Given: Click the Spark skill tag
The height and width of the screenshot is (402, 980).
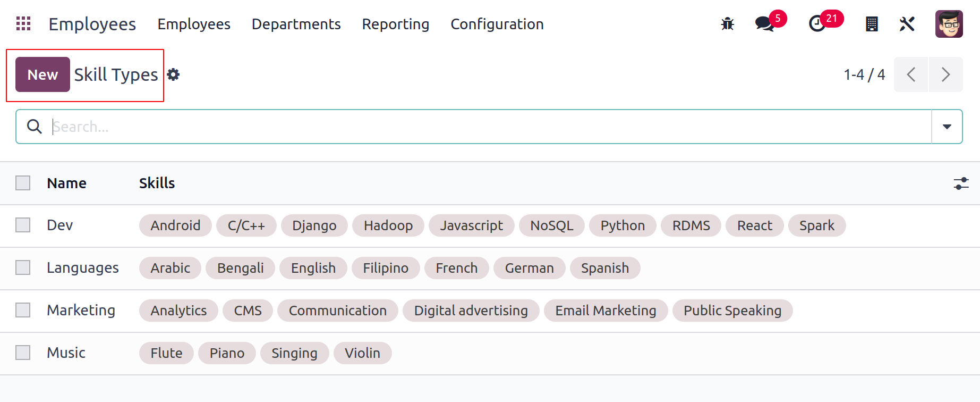Looking at the screenshot, I should pyautogui.click(x=817, y=225).
